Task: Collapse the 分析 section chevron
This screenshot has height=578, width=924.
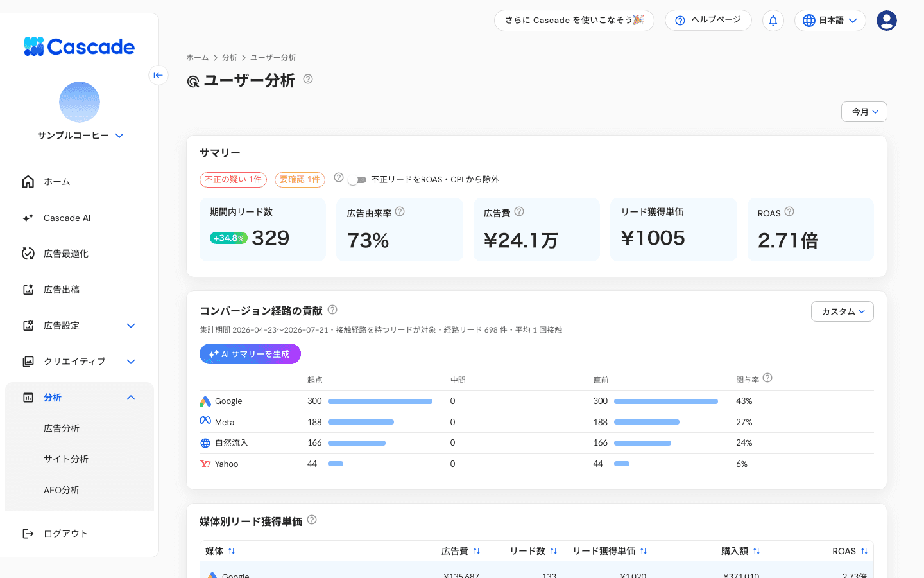Action: point(131,398)
